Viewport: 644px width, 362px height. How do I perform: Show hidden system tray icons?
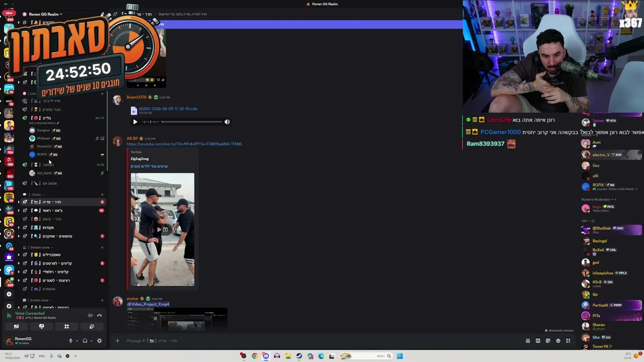click(x=75, y=356)
